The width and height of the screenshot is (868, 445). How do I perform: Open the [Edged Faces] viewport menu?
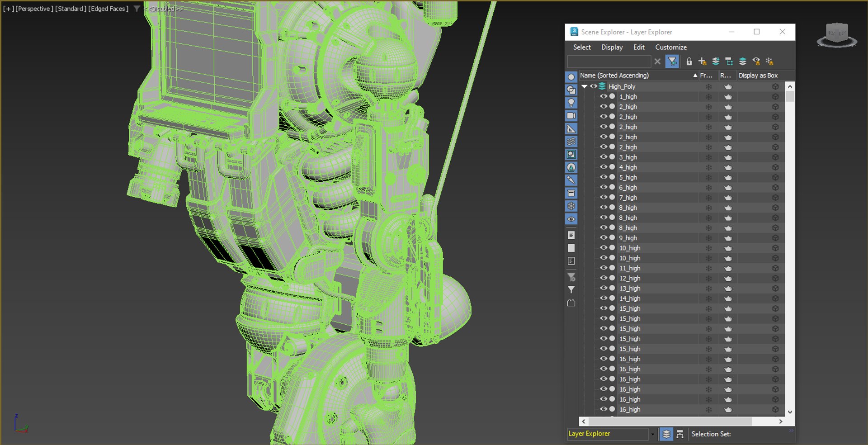[x=108, y=9]
